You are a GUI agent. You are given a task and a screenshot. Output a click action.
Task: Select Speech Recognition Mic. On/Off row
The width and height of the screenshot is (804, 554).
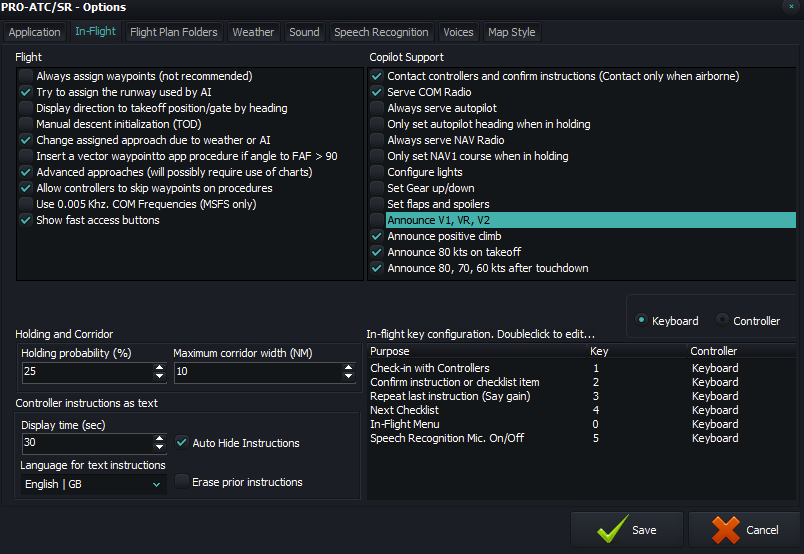pyautogui.click(x=581, y=438)
